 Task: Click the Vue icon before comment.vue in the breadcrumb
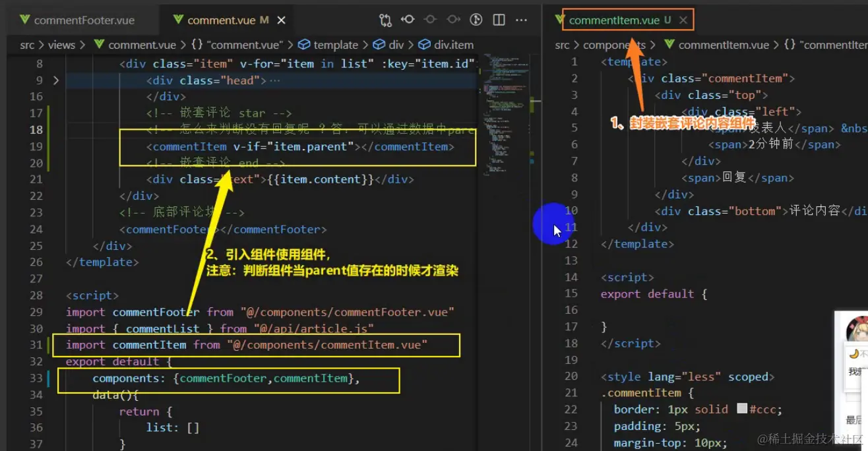(100, 45)
